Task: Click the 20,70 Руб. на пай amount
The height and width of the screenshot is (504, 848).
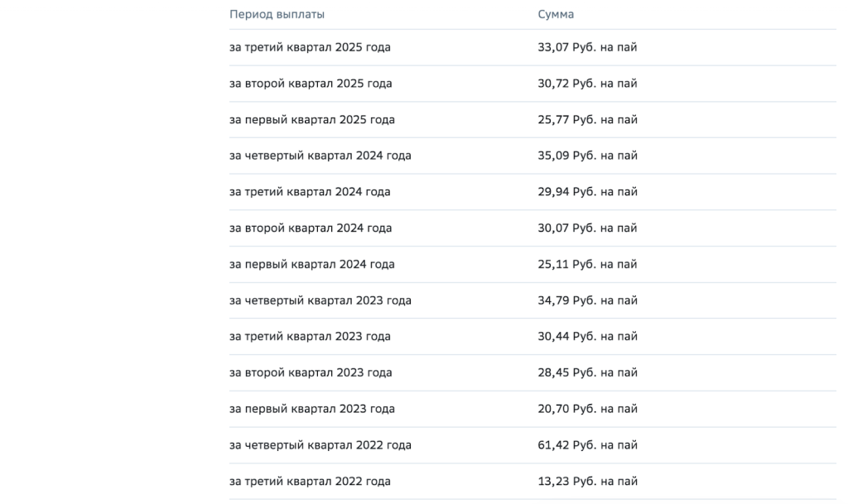Action: click(587, 409)
